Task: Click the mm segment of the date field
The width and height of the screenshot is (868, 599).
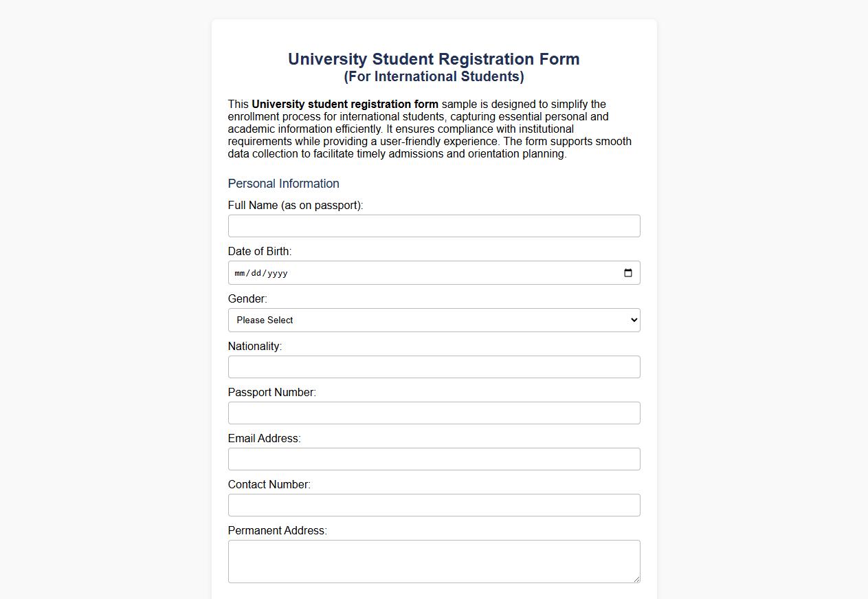Action: point(240,272)
